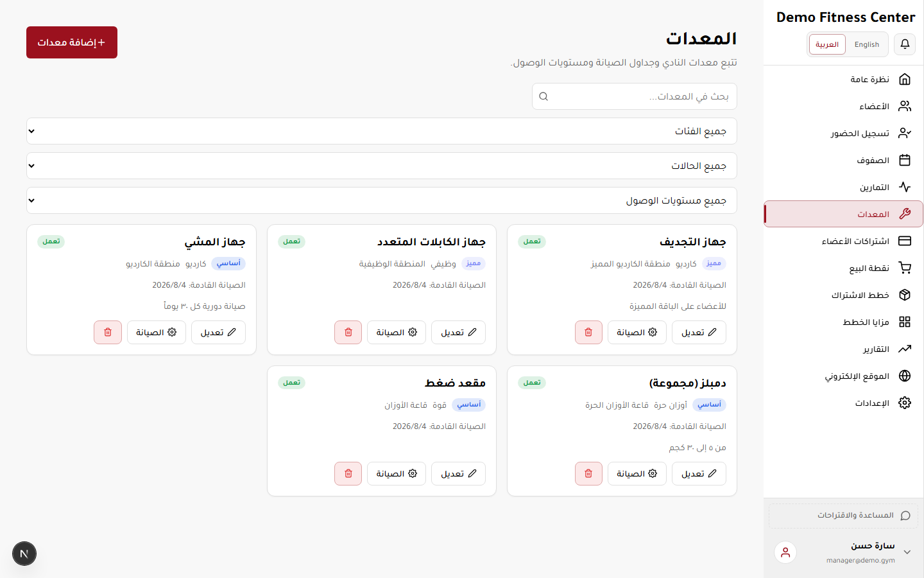The image size is (924, 578).
Task: Edit the جهاز التجديف equipment
Action: [x=699, y=332]
